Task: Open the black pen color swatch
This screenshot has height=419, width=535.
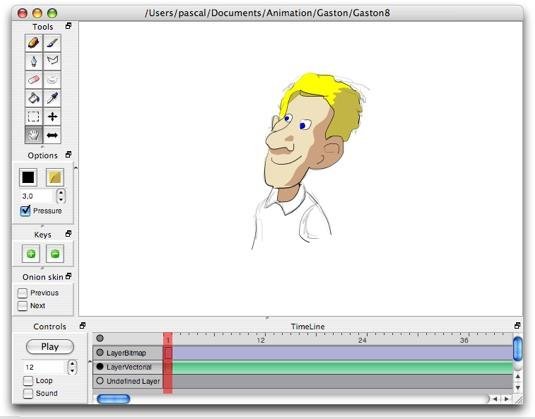Action: (x=28, y=177)
